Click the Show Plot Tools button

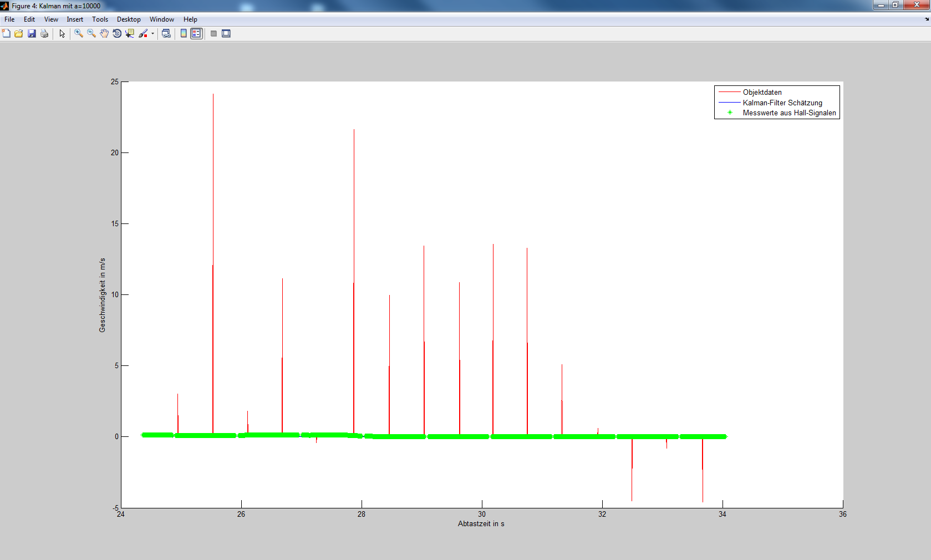point(226,34)
